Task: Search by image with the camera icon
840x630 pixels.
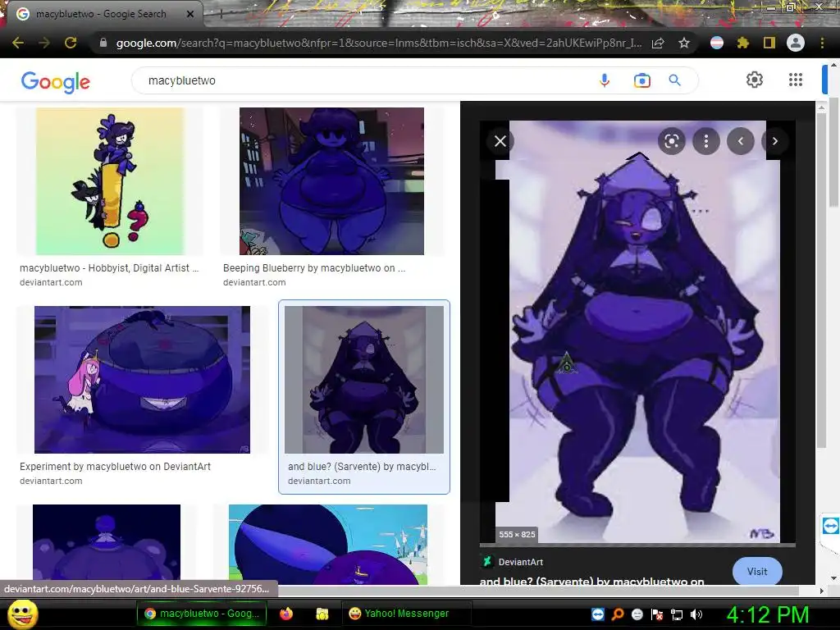Action: [641, 80]
